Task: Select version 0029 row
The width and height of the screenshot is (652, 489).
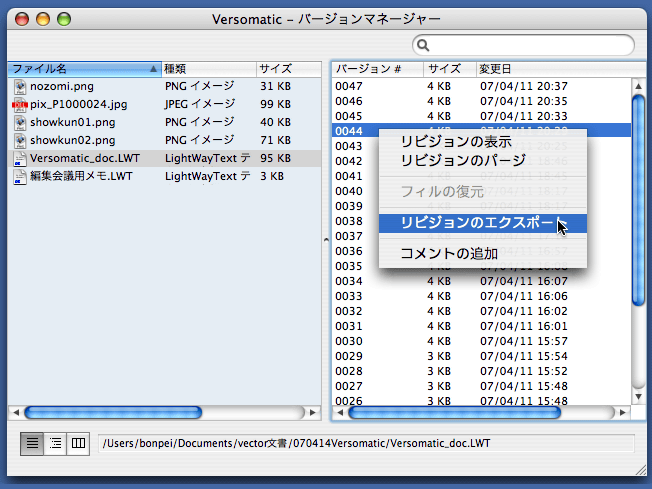Action: 482,356
